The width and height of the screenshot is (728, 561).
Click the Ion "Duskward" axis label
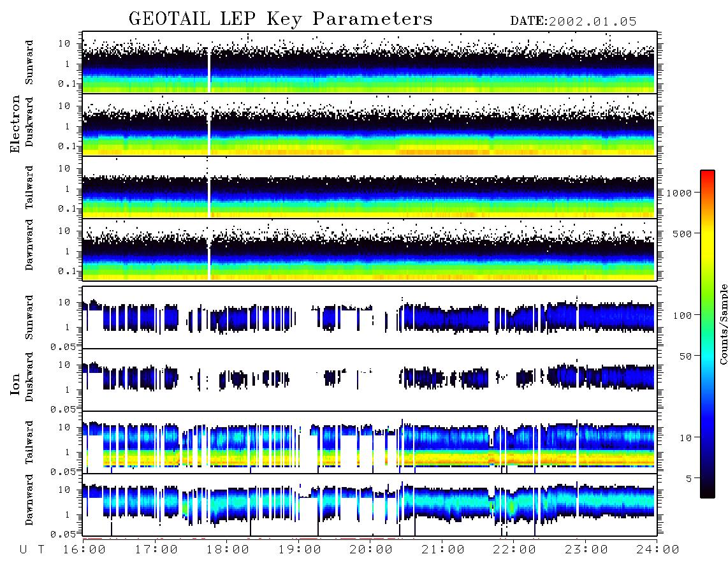(29, 377)
